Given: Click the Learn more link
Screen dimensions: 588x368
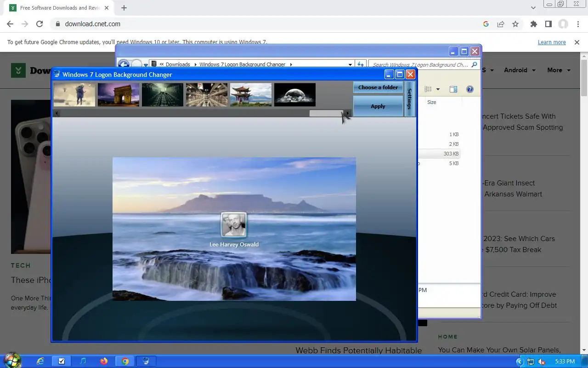Looking at the screenshot, I should [552, 42].
